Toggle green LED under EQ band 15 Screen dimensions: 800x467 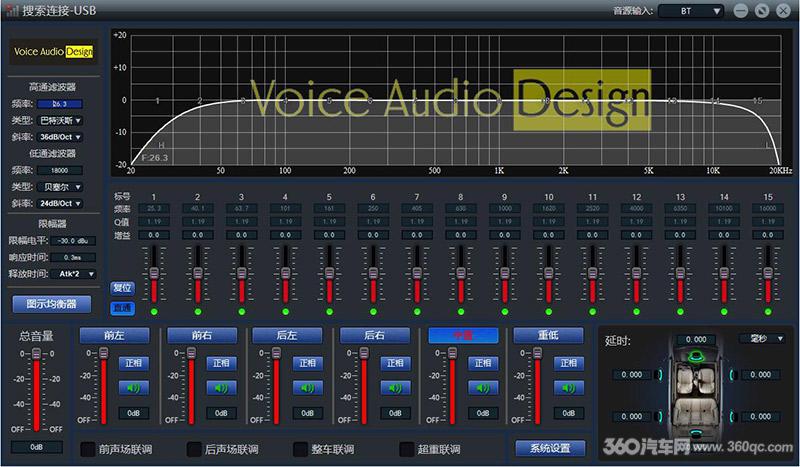click(x=768, y=311)
